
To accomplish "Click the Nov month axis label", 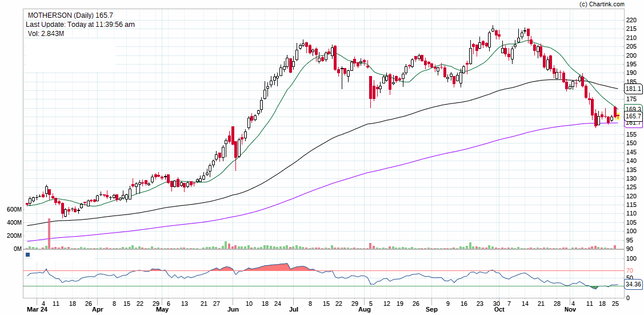I will (571, 310).
